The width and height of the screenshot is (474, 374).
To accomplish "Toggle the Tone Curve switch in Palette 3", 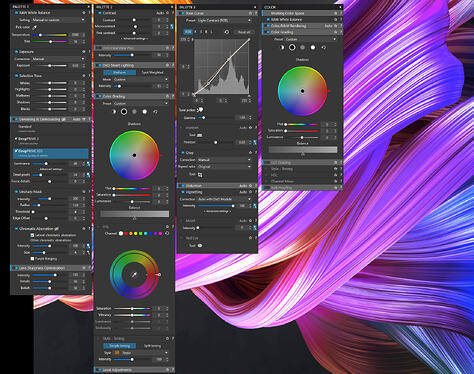I will coord(182,13).
